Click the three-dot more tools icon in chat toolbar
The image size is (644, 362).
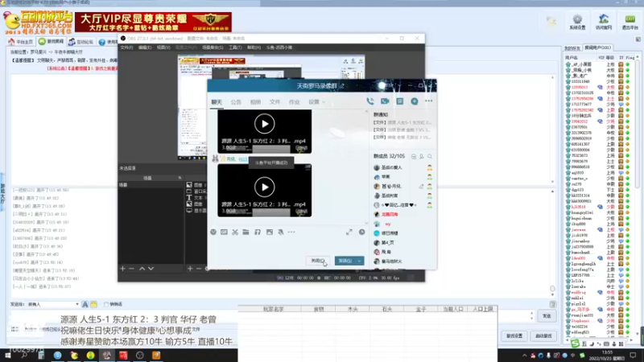(x=291, y=232)
